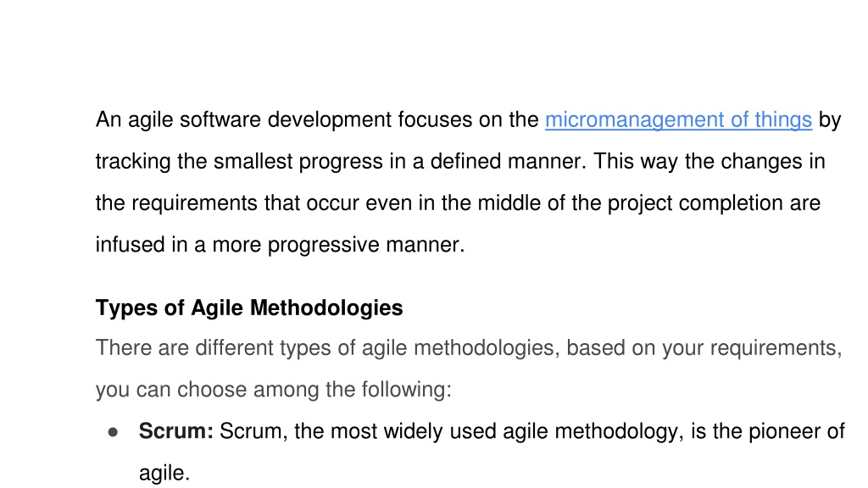Click the bold 'Scrum:' label
Image resolution: width=868 pixels, height=488 pixels.
click(x=176, y=431)
